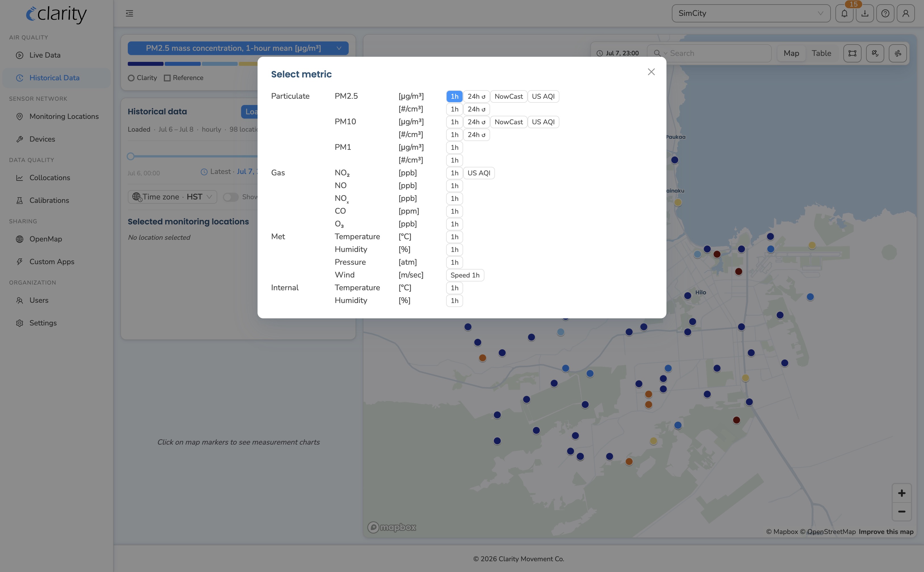Toggle the Show switch next to time zone
This screenshot has height=572, width=924.
(231, 197)
